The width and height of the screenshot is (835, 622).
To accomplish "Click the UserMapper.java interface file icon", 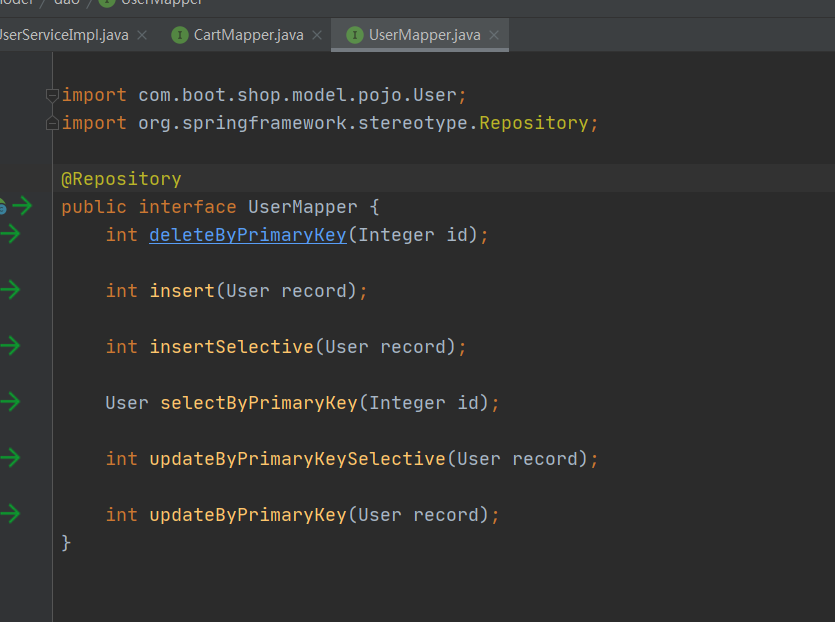I will click(x=355, y=35).
